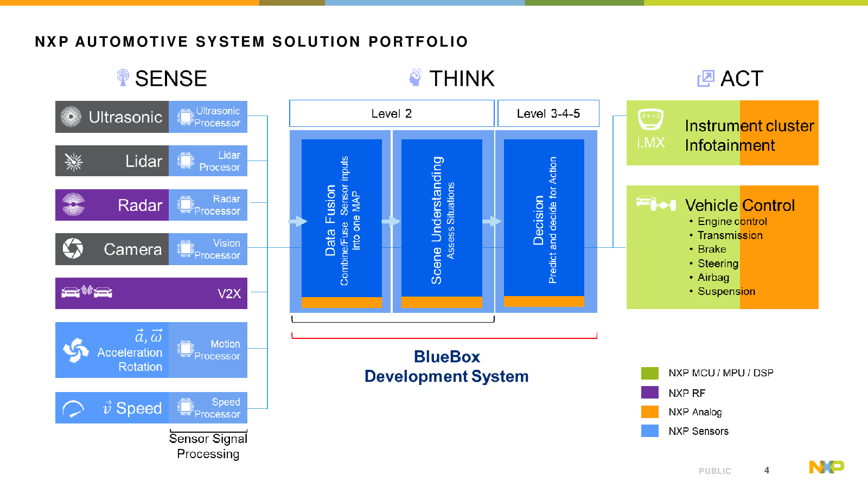The width and height of the screenshot is (868, 488).
Task: Click the SENSE antenna icon
Action: pos(123,78)
